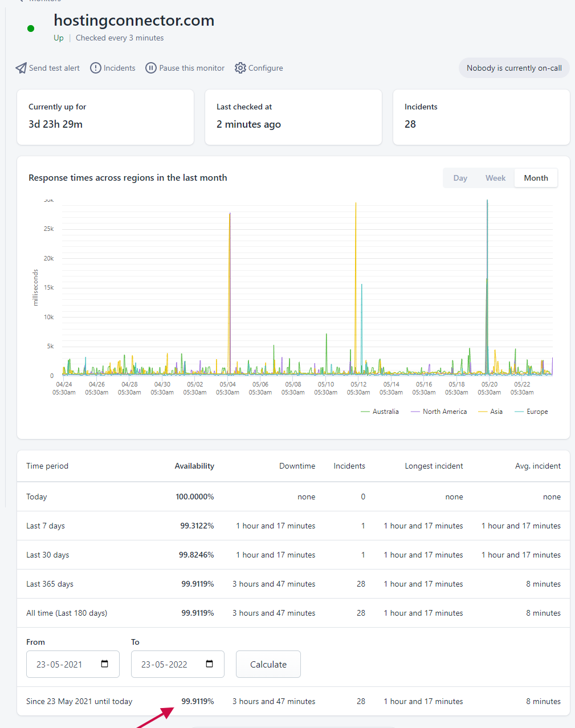Click the Nobody is currently on-call badge
Screen dimensions: 575x728
click(514, 68)
